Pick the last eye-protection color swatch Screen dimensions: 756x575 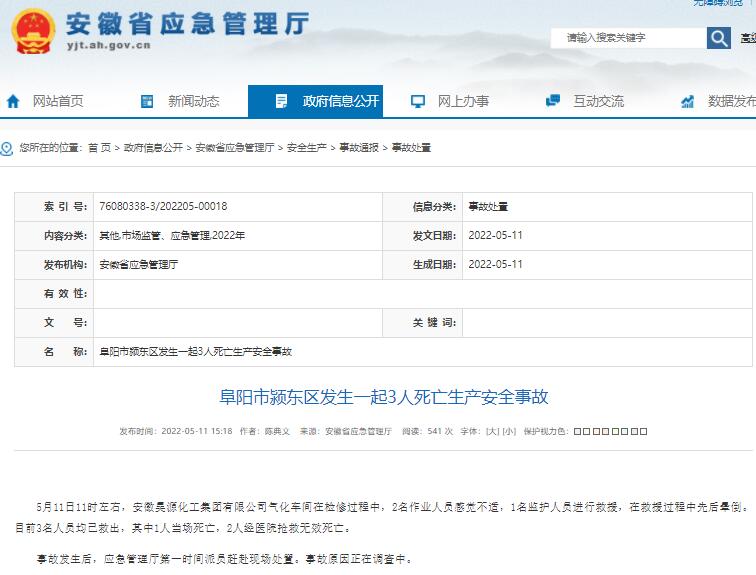(642, 431)
